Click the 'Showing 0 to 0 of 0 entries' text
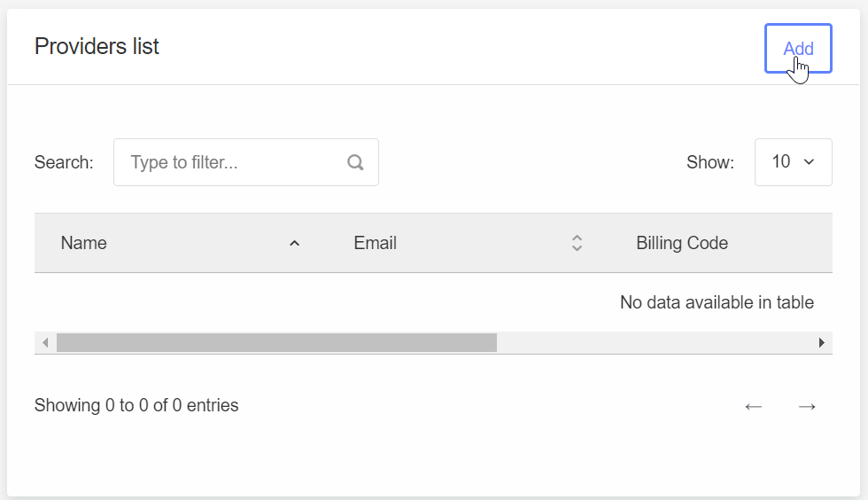 tap(136, 405)
